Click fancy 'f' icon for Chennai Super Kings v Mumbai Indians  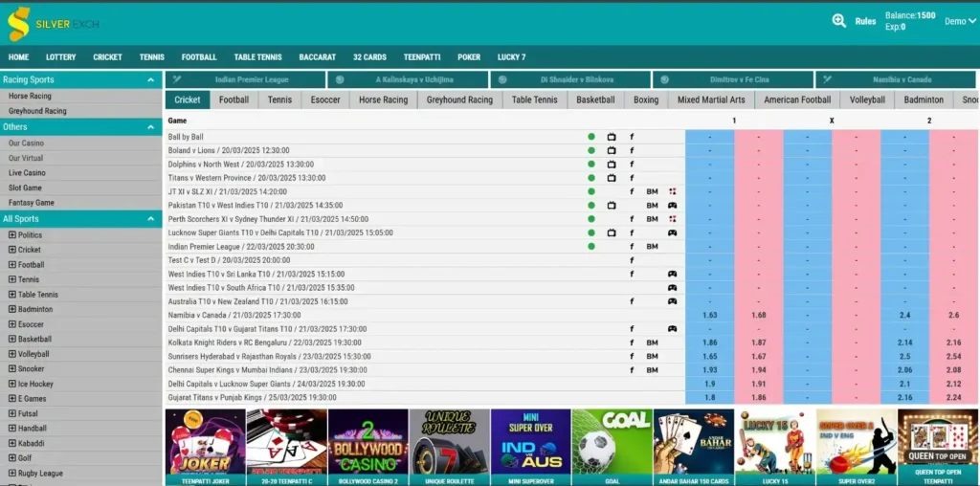tap(632, 370)
